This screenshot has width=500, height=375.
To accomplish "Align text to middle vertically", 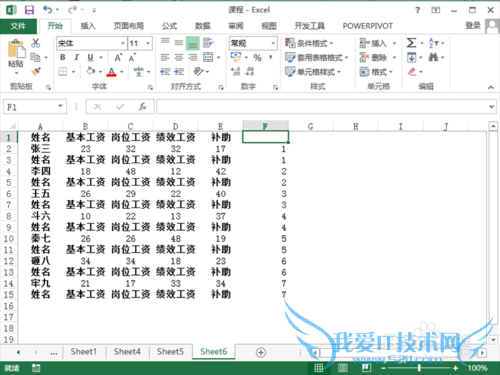I will pos(179,43).
